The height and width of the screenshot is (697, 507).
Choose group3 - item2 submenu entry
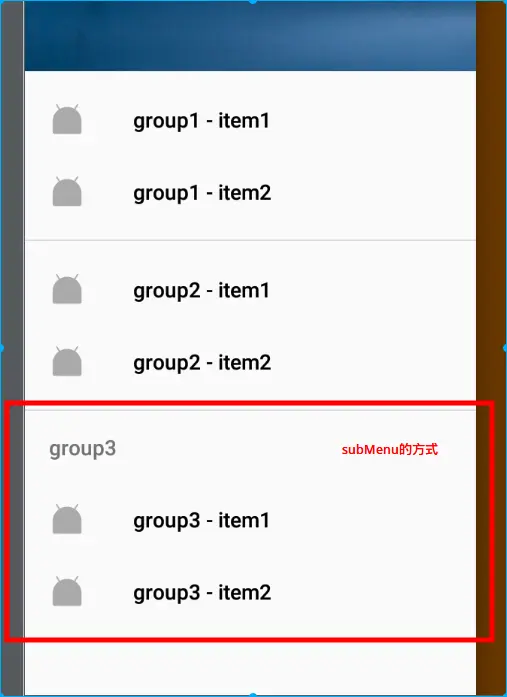point(250,592)
